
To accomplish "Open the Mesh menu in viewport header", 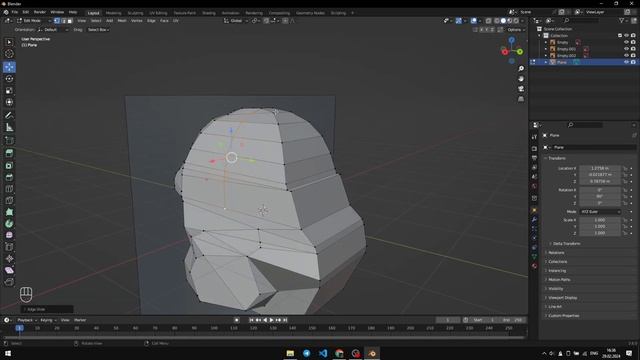I will [122, 20].
